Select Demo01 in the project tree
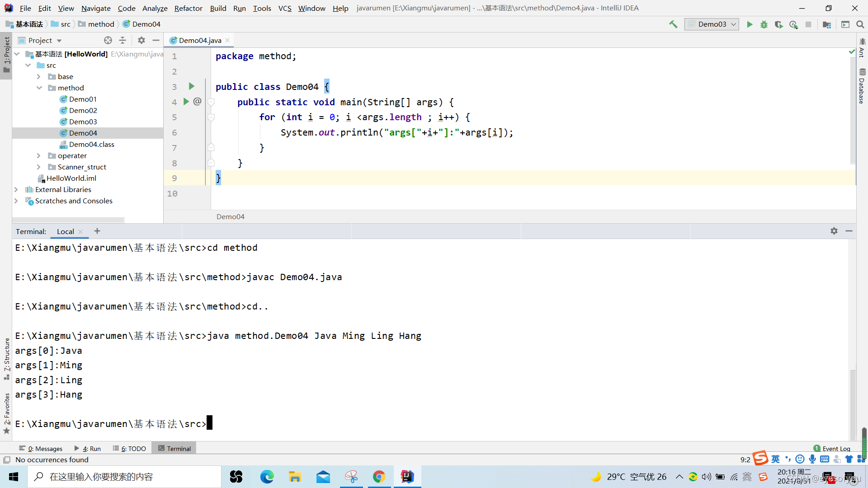The height and width of the screenshot is (488, 868). [83, 99]
